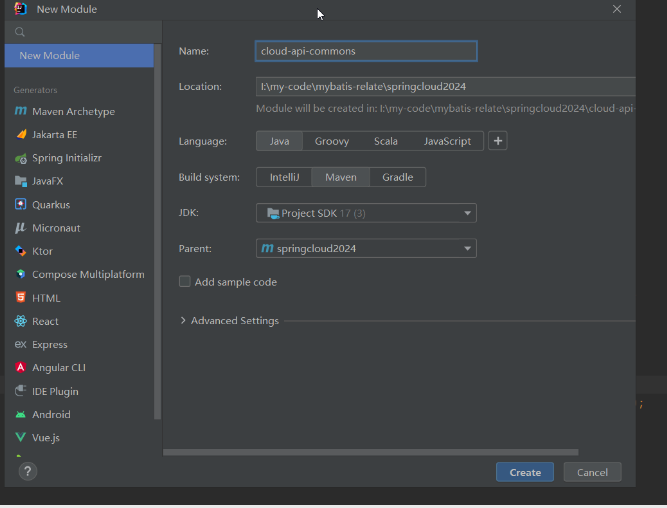667x508 pixels.
Task: Click the Jakarta EE generator icon
Action: [21, 134]
